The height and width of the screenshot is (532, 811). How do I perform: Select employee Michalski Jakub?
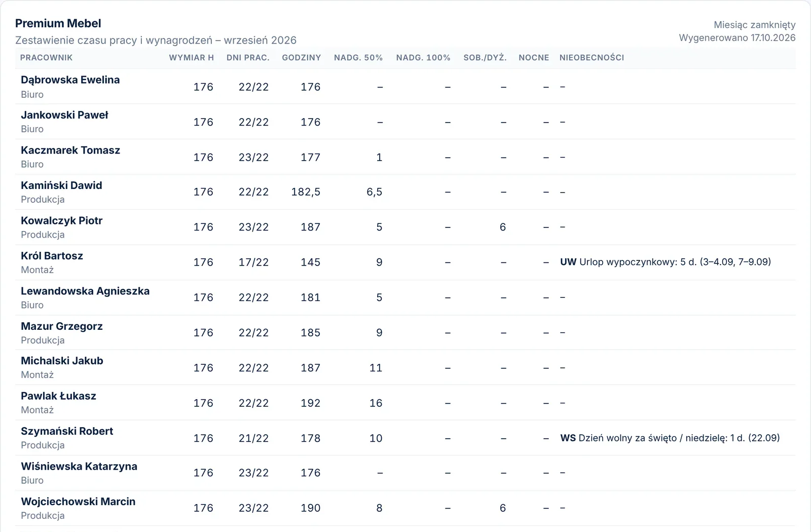click(x=62, y=361)
